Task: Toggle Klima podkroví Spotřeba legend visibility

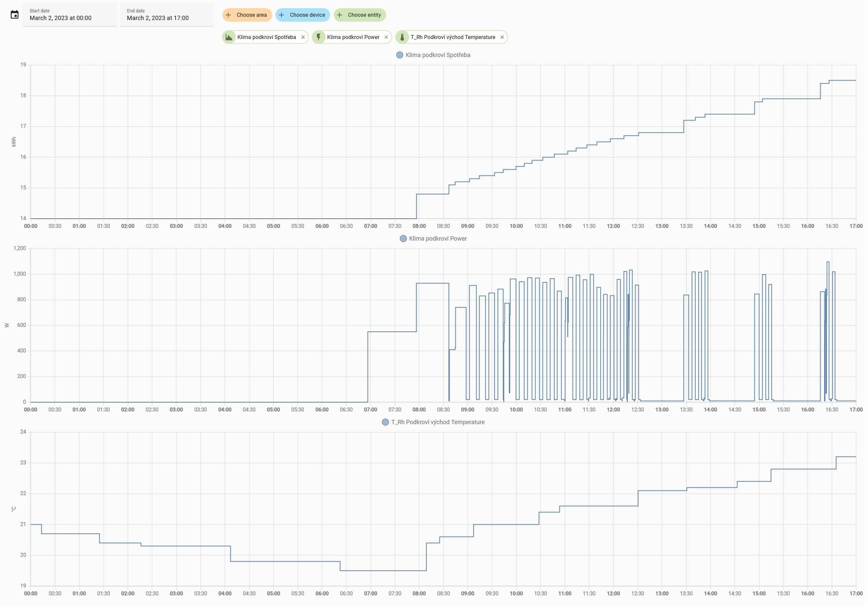Action: point(437,55)
